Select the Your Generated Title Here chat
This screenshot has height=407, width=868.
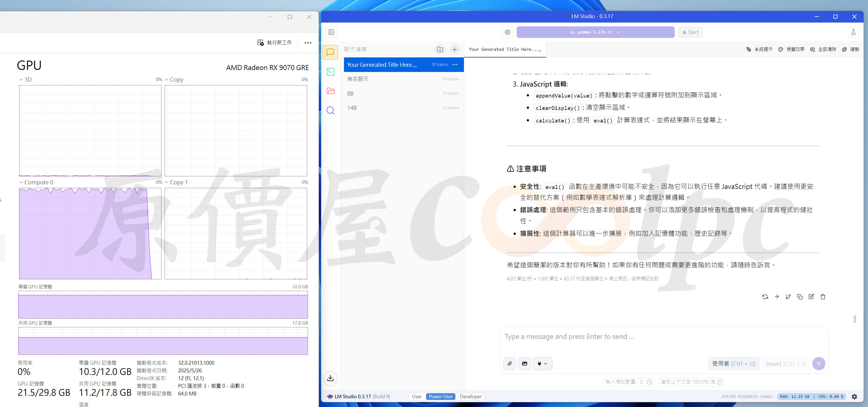coord(403,65)
